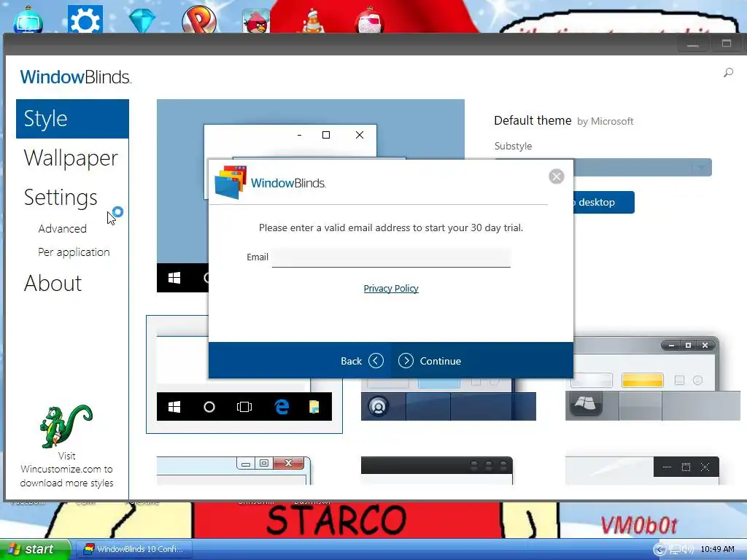Open the gear settings desktop icon

85,20
